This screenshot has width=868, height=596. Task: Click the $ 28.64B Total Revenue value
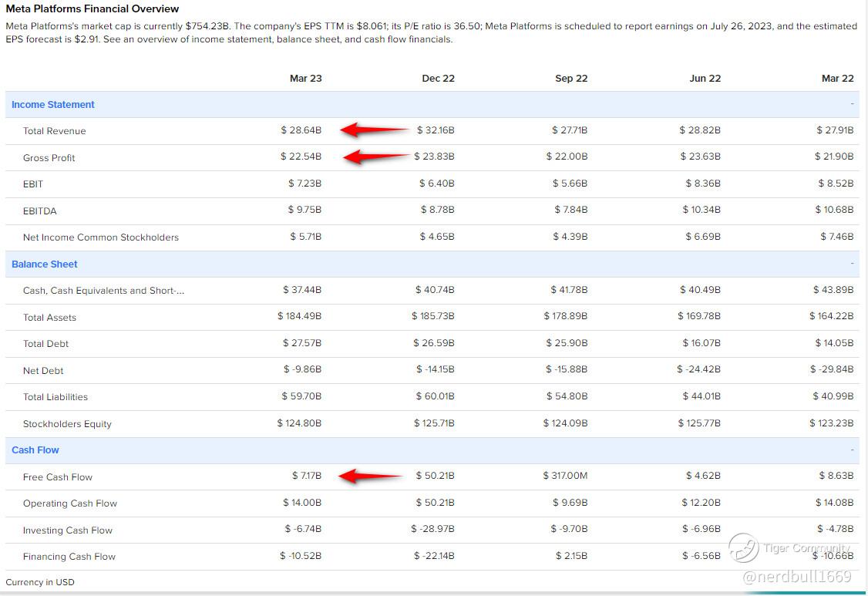pyautogui.click(x=301, y=130)
